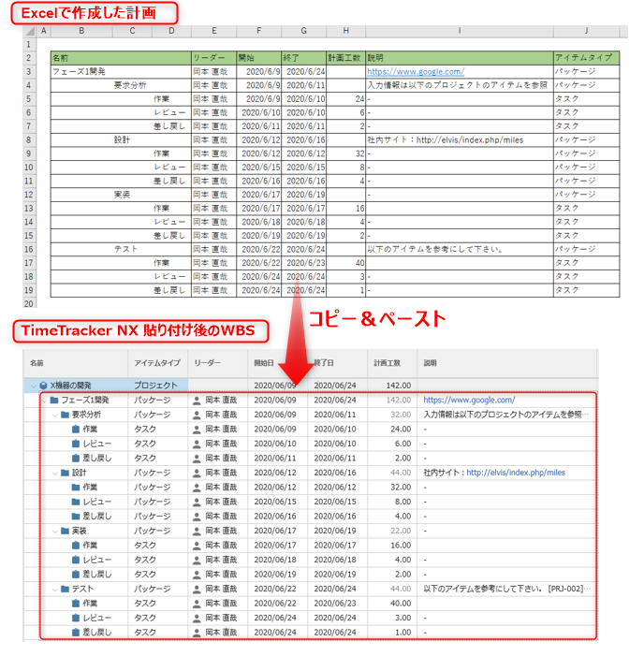Screen dimensions: 644x656
Task: Select Excel column E header
Action: click(x=213, y=31)
